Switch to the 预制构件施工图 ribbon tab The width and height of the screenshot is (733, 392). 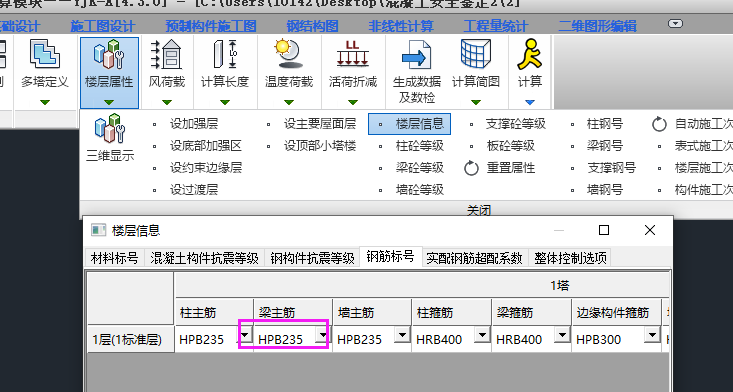pos(211,26)
